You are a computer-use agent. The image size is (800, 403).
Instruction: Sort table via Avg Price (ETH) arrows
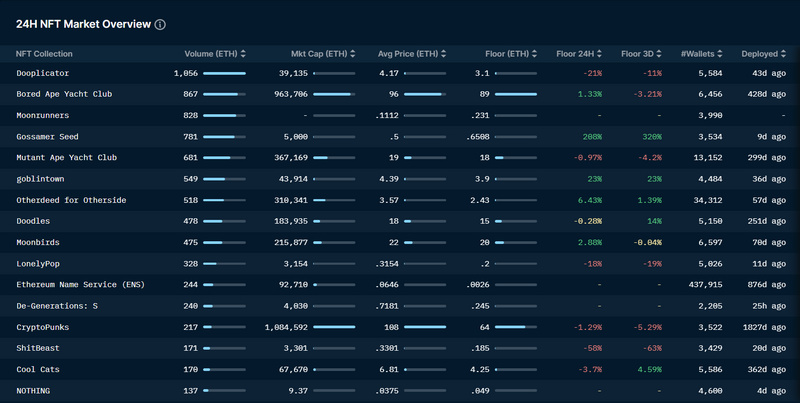(x=443, y=54)
